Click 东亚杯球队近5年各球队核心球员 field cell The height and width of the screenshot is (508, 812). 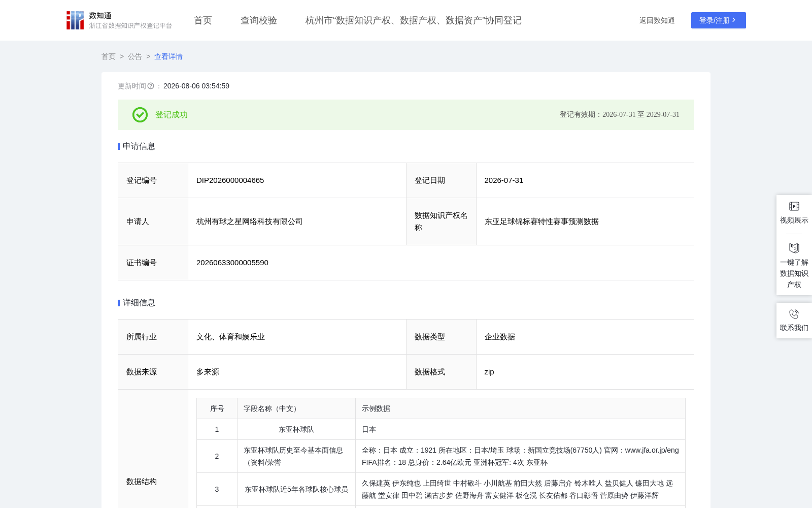coord(296,489)
